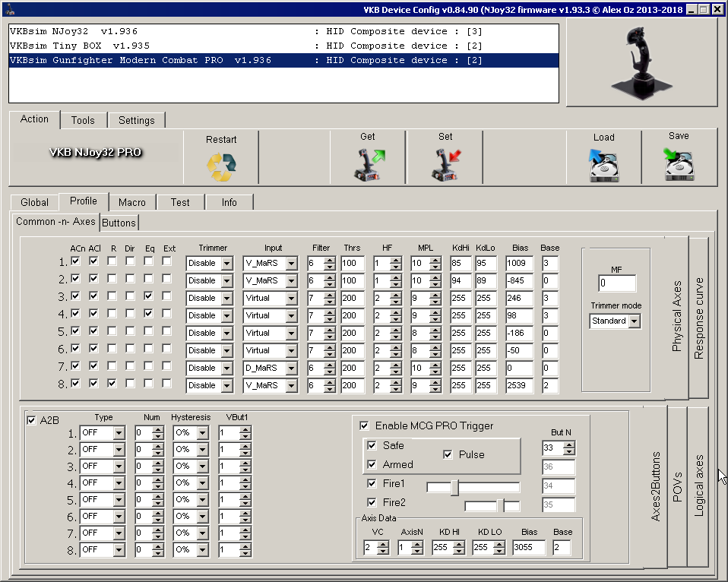The image size is (728, 582).
Task: Click the Load hard drive icon
Action: (603, 166)
